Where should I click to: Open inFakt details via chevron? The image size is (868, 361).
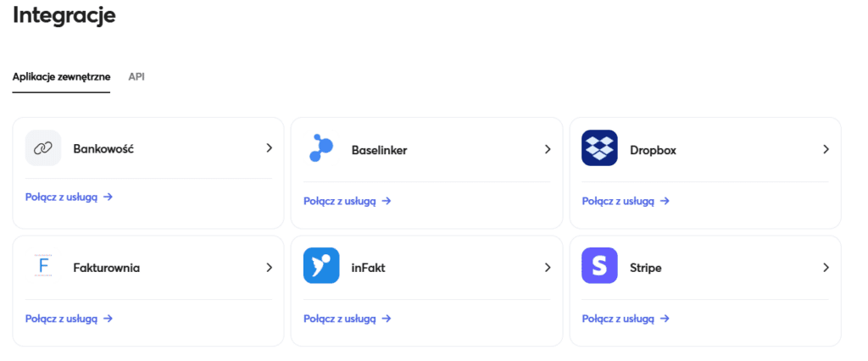(548, 267)
